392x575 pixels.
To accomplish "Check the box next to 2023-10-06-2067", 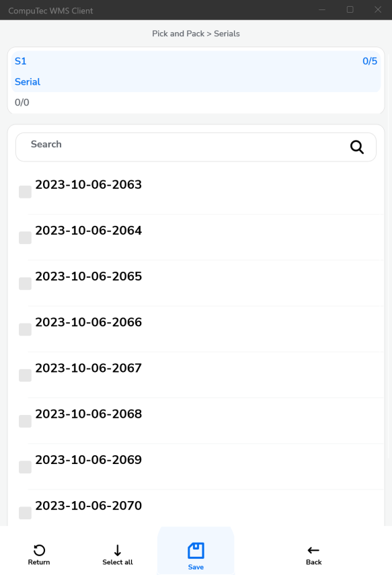I will (x=25, y=375).
